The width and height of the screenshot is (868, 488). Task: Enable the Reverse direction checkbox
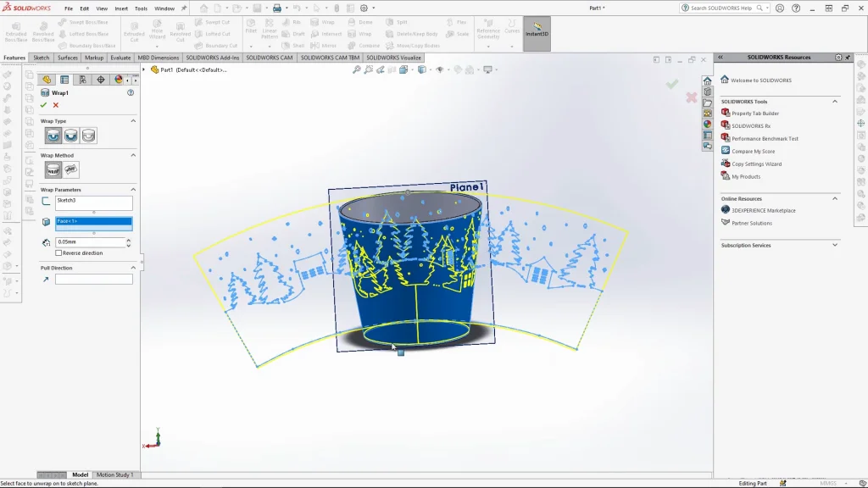click(58, 253)
